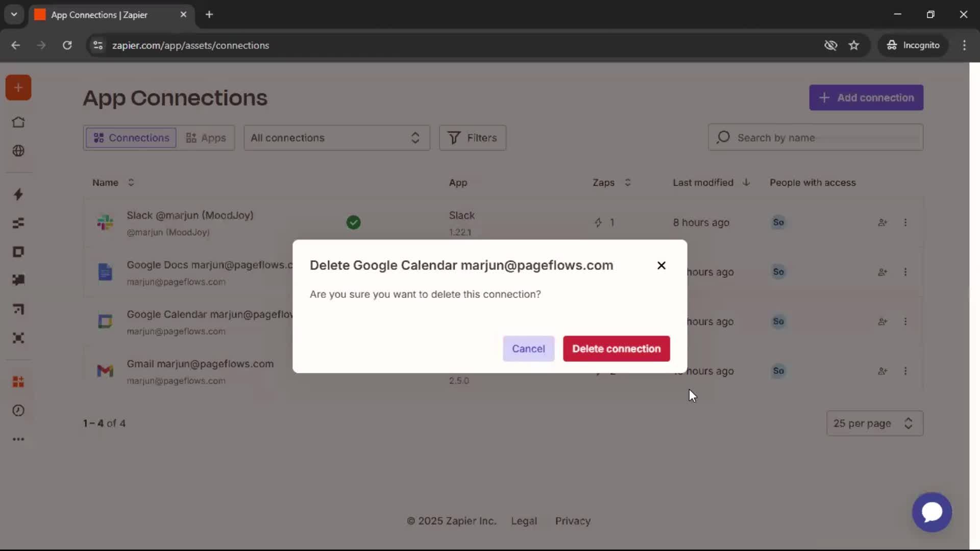Open the Interfaces icon in sidebar
The image size is (980, 551).
point(18,252)
